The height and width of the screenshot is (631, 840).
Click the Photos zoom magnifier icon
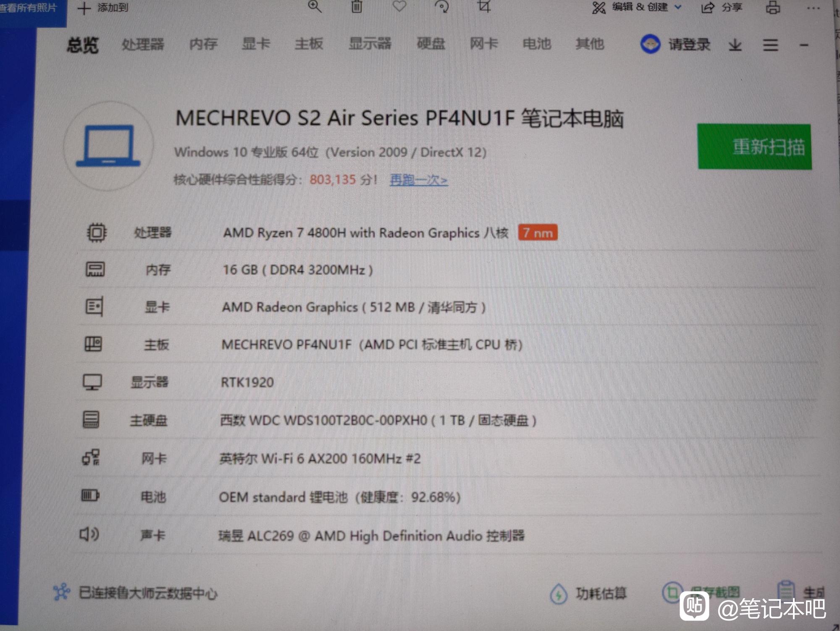pos(315,6)
